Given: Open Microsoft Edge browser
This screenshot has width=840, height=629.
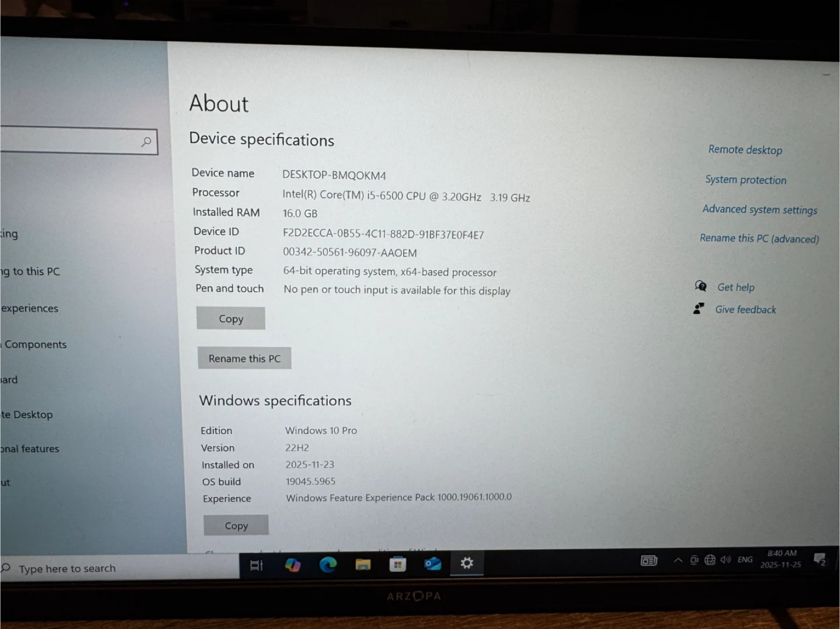Looking at the screenshot, I should (x=328, y=564).
